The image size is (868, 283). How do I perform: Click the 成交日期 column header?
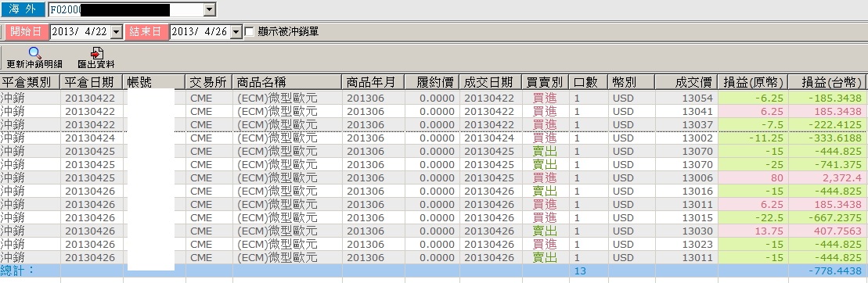491,83
